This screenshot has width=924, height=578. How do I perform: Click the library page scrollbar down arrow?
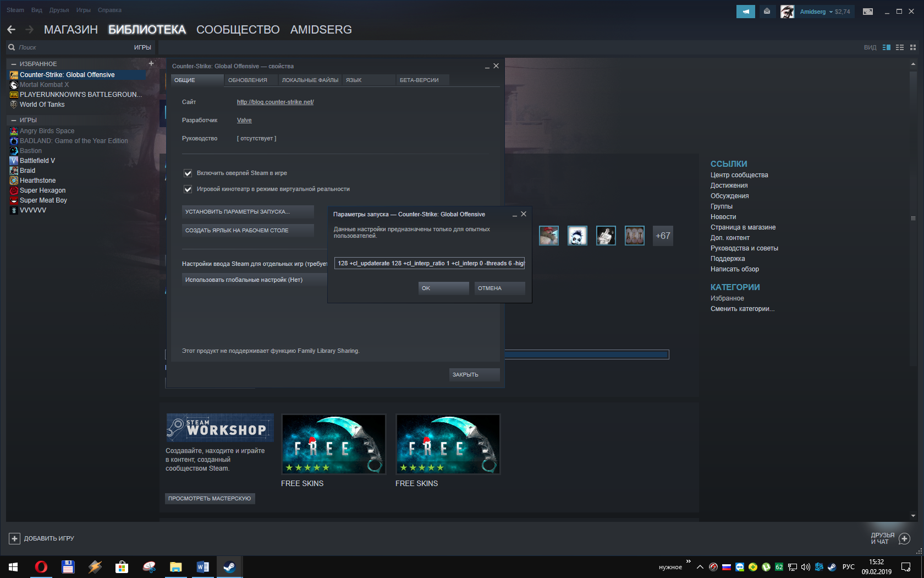(x=914, y=516)
